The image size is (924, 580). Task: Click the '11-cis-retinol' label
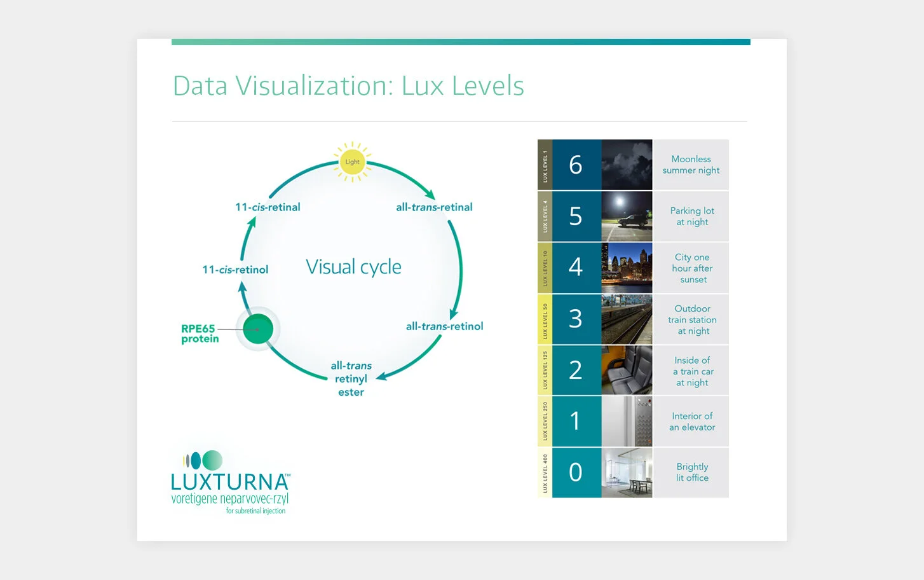click(235, 270)
